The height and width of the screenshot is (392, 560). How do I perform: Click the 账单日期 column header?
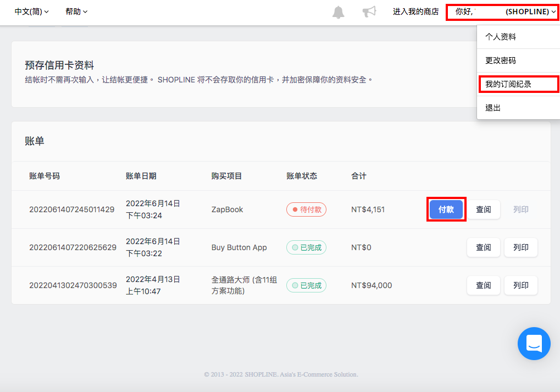(141, 176)
